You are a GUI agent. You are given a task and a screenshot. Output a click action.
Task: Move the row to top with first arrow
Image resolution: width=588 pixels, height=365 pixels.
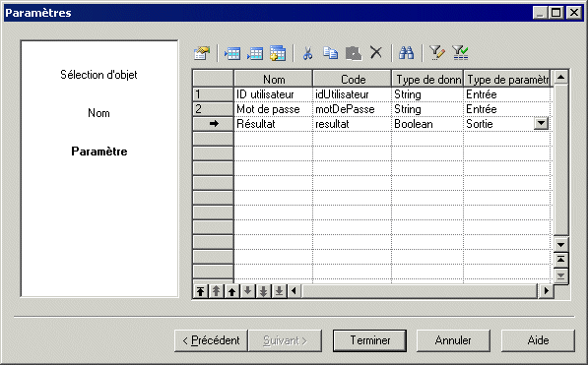click(x=201, y=291)
